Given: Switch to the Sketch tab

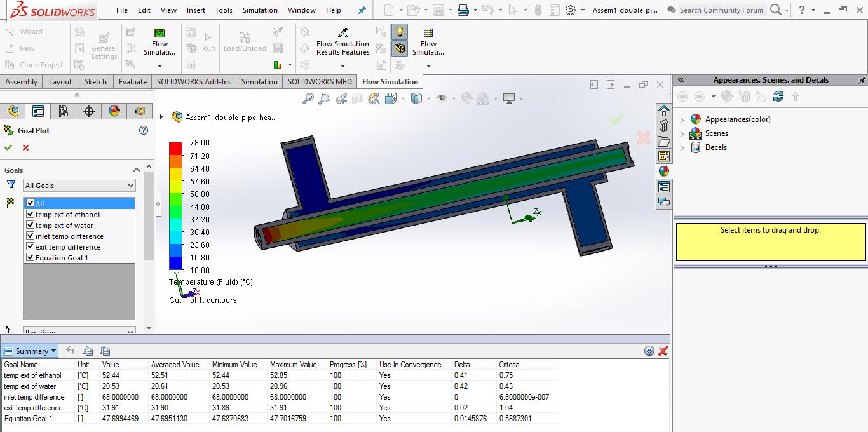Looking at the screenshot, I should pyautogui.click(x=95, y=82).
